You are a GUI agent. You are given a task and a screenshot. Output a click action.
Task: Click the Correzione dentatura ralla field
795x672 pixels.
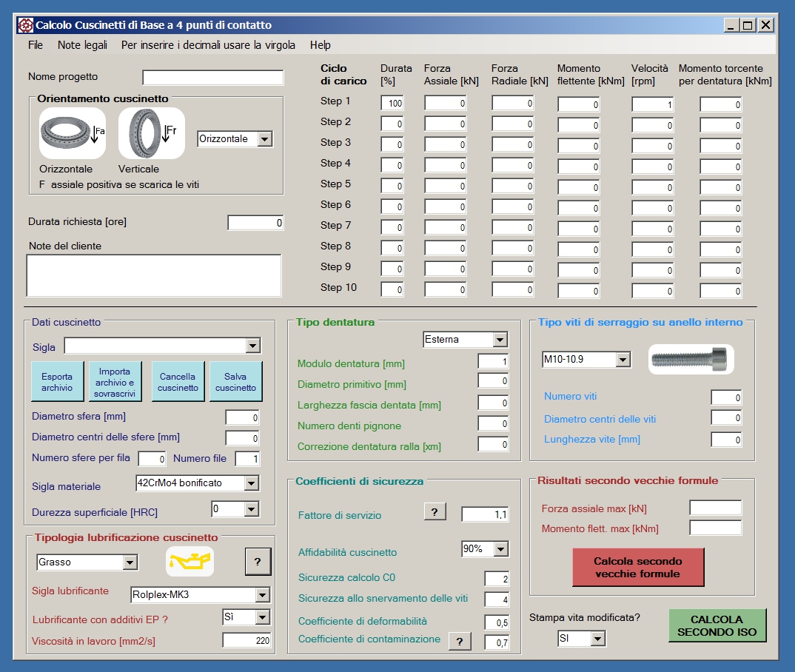click(x=493, y=445)
